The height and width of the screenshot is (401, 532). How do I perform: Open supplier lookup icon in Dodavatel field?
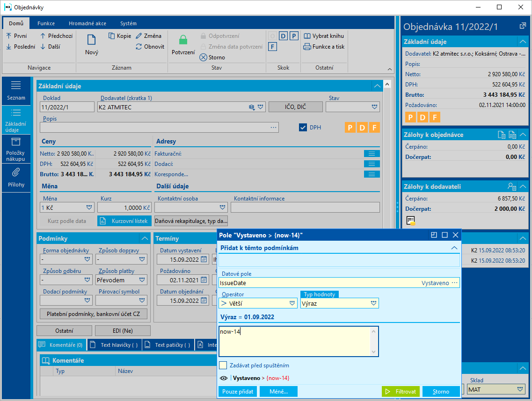251,107
